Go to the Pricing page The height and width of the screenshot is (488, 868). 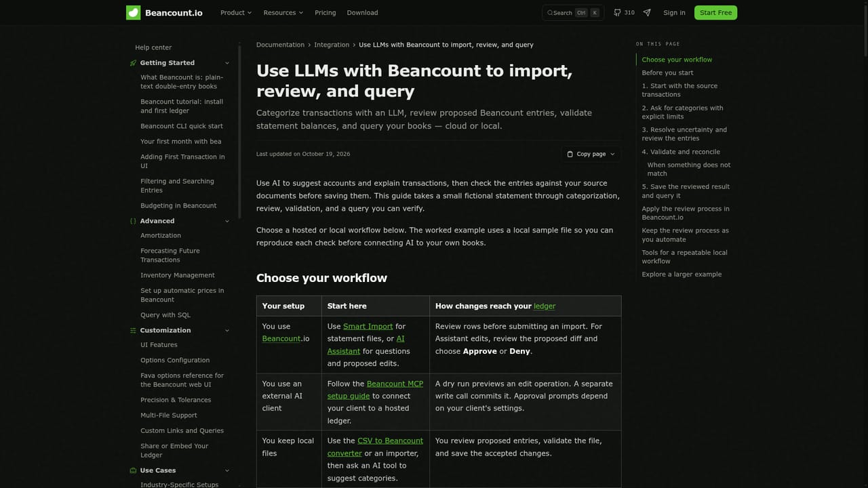coord(325,12)
